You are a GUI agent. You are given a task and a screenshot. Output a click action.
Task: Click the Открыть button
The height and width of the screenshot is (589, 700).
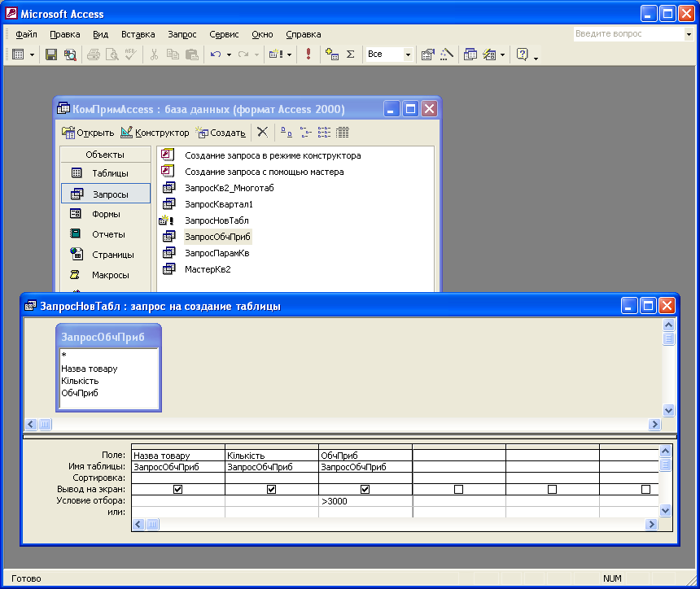point(88,133)
